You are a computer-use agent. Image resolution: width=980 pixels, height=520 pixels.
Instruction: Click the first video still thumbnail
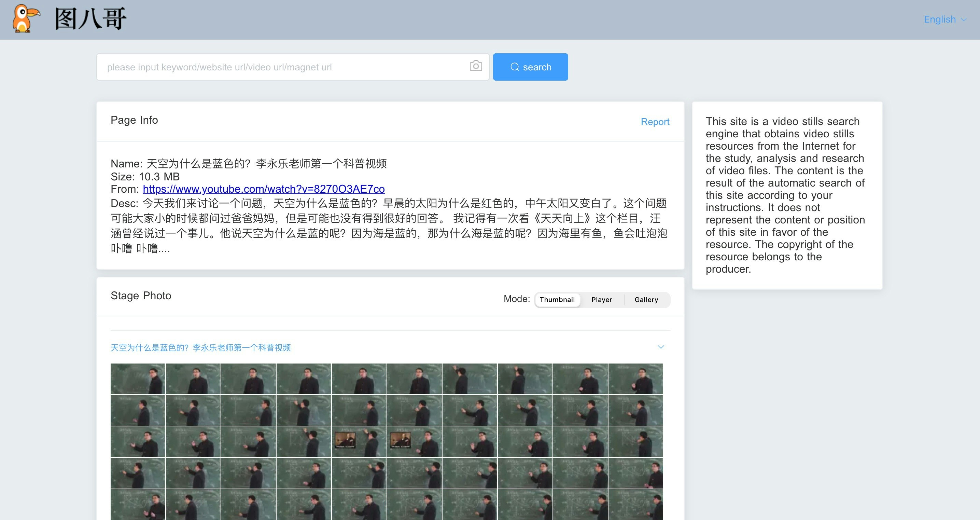pyautogui.click(x=137, y=379)
